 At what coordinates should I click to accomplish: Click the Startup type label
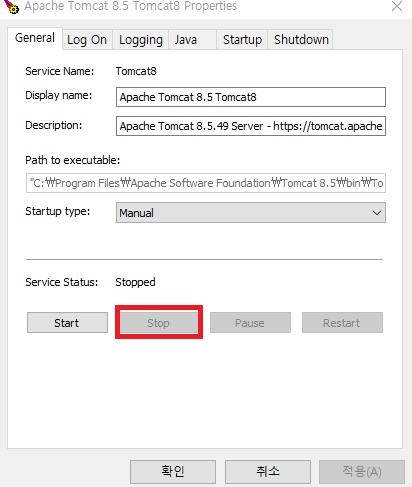(58, 211)
